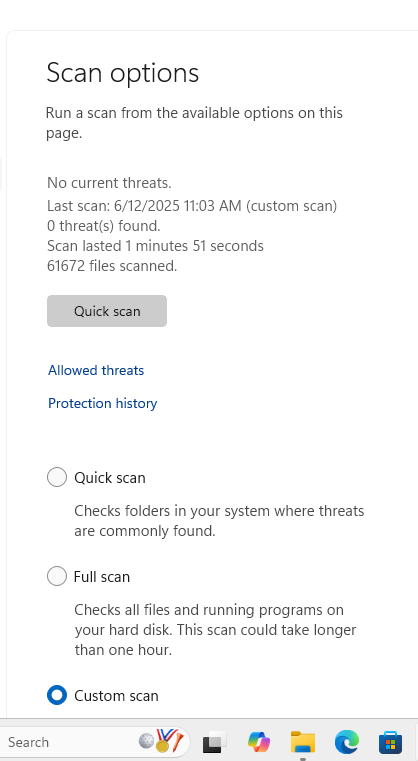Image resolution: width=418 pixels, height=761 pixels.
Task: Click the 61672 files scanned text
Action: (112, 265)
